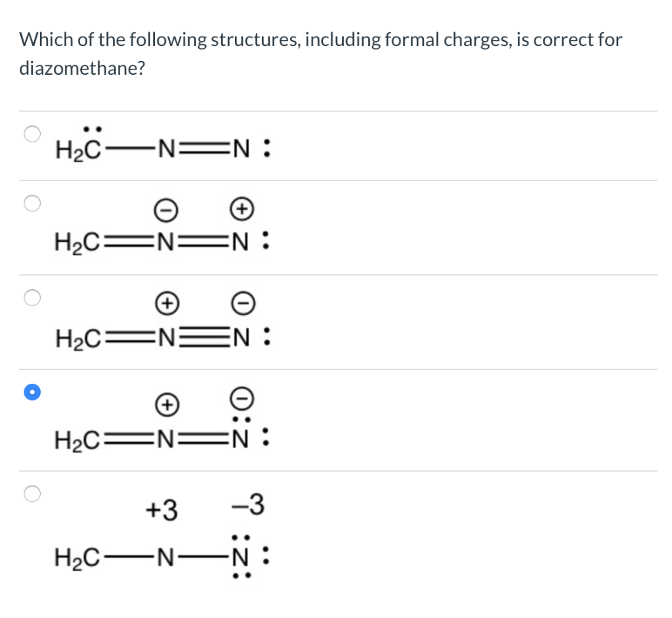Click the plus charge symbol in third answer
This screenshot has height=618, width=672.
pyautogui.click(x=168, y=302)
